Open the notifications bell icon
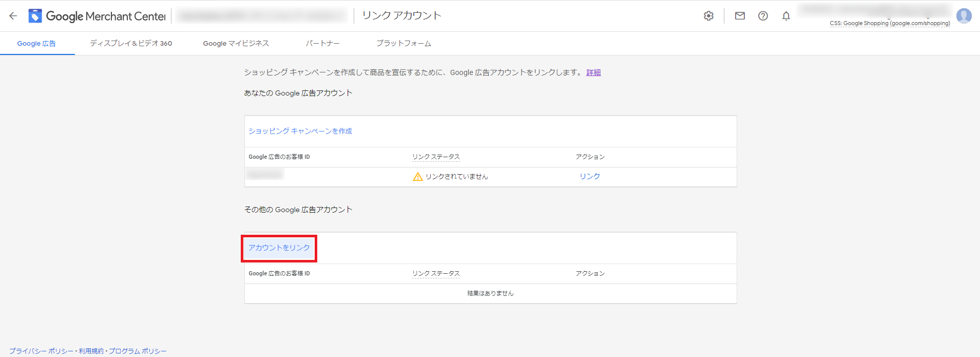980x357 pixels. click(x=786, y=16)
